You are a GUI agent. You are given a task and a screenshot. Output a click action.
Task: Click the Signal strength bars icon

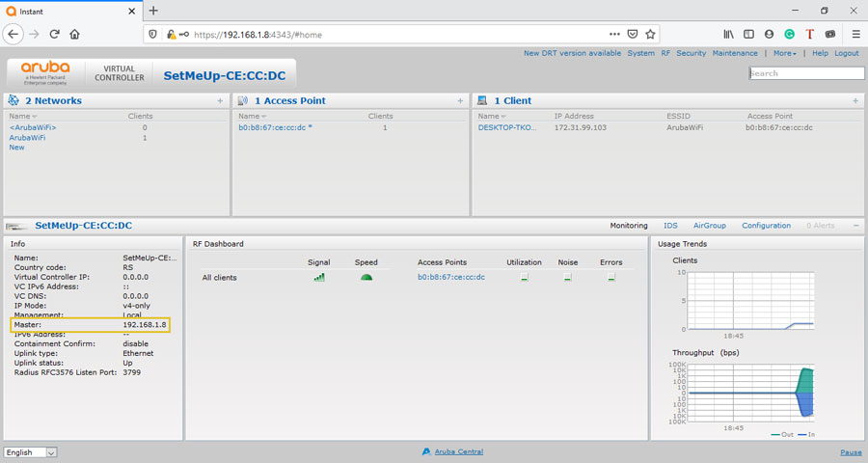319,278
